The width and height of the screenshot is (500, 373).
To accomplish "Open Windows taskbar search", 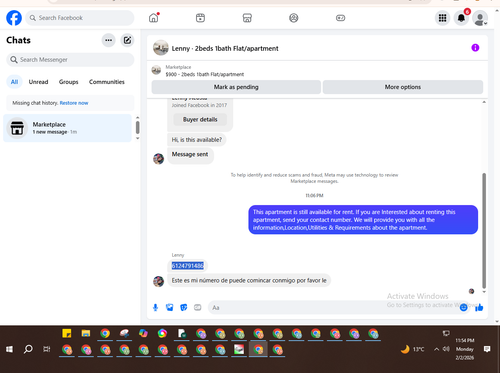I will pos(28,349).
